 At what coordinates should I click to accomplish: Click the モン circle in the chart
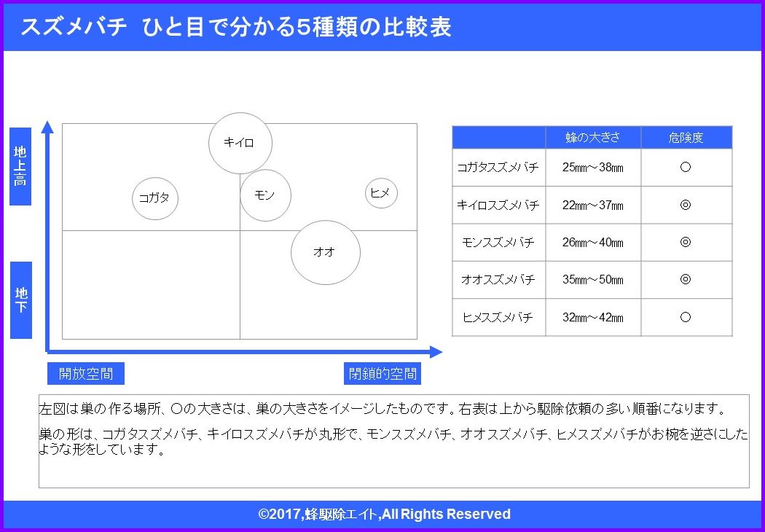coord(265,195)
